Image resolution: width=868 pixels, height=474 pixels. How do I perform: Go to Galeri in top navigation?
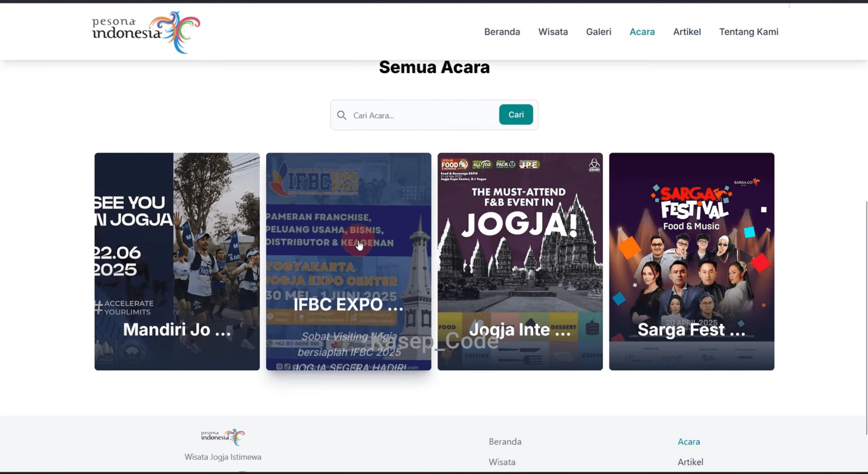(x=599, y=32)
